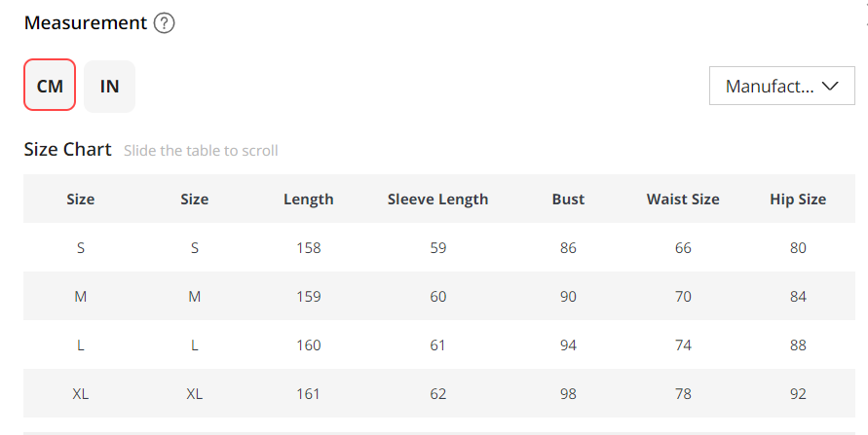This screenshot has height=435, width=868.
Task: Click the Measurement help question mark icon
Action: point(165,23)
